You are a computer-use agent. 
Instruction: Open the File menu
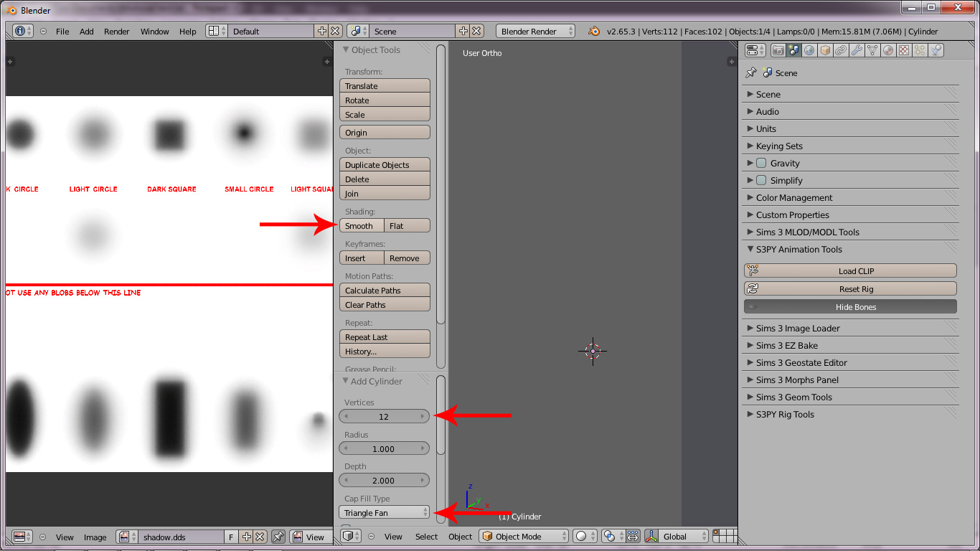point(62,32)
